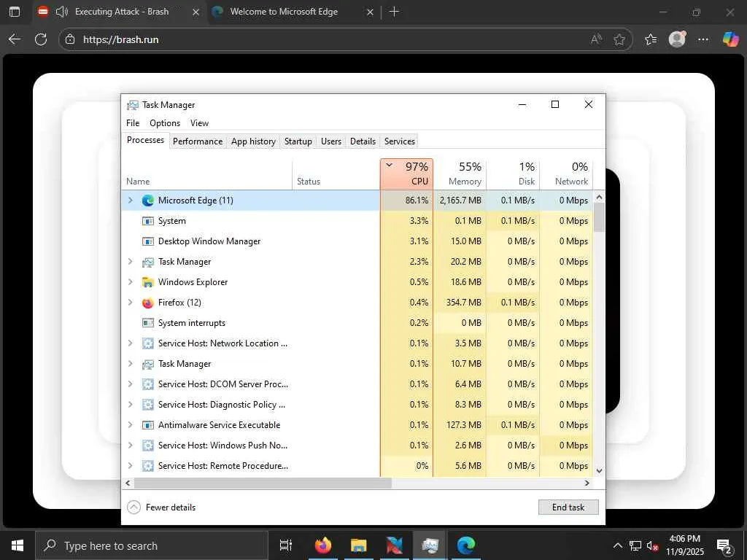Open the View menu
This screenshot has height=560, width=747.
(199, 122)
